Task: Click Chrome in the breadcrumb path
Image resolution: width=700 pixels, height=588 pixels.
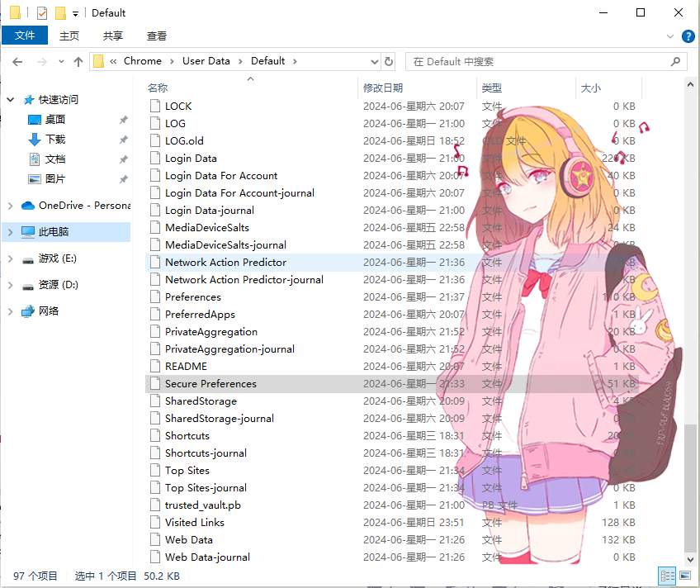Action: point(143,61)
